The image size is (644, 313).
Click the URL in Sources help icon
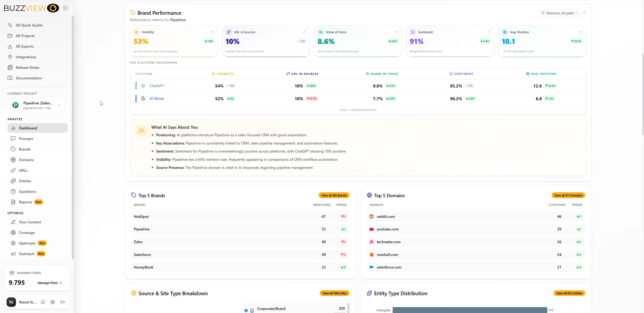click(305, 32)
